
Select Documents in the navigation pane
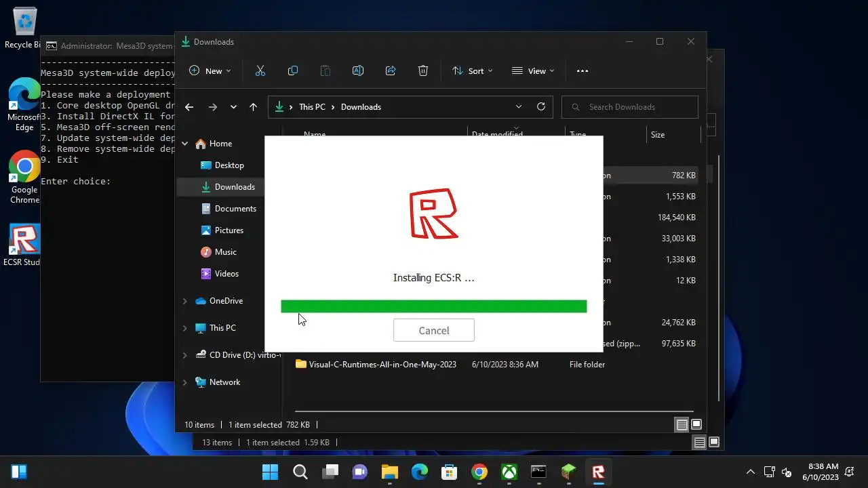click(x=235, y=209)
